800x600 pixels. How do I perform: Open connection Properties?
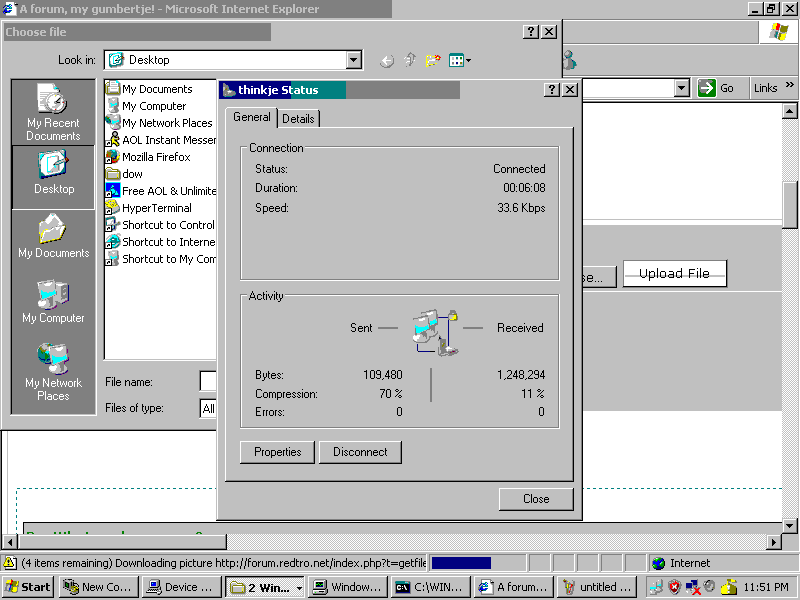point(277,452)
